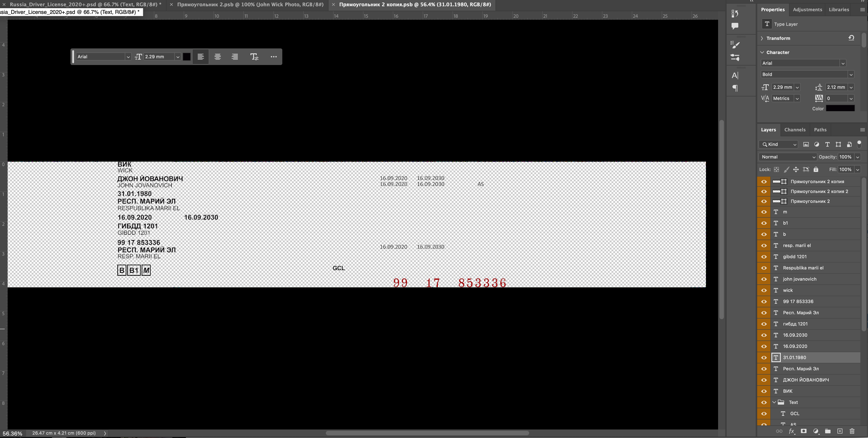Open the Paragraph panel icon
868x438 pixels.
click(735, 88)
